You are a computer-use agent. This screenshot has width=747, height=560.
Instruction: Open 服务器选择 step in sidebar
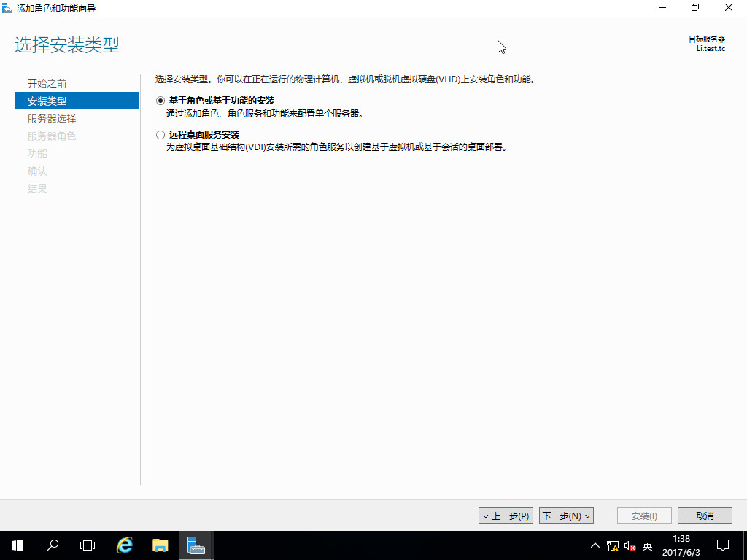pos(52,119)
